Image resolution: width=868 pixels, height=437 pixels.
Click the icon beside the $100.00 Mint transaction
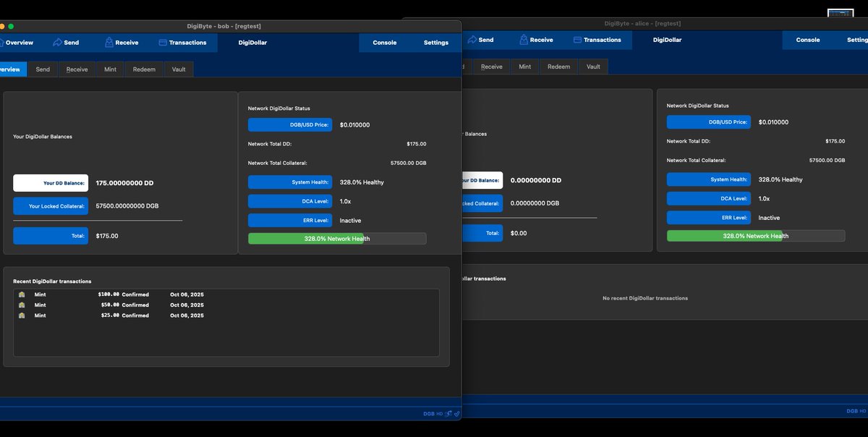pos(22,294)
